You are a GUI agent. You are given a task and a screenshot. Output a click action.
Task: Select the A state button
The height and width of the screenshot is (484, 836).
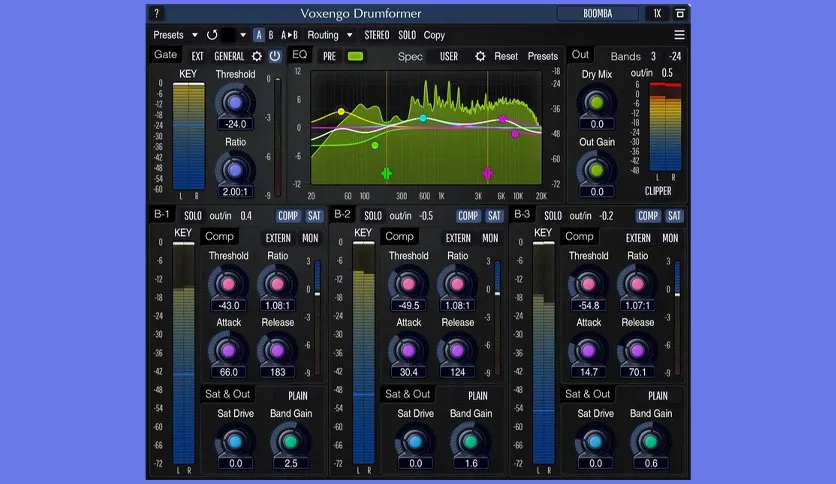(x=259, y=35)
